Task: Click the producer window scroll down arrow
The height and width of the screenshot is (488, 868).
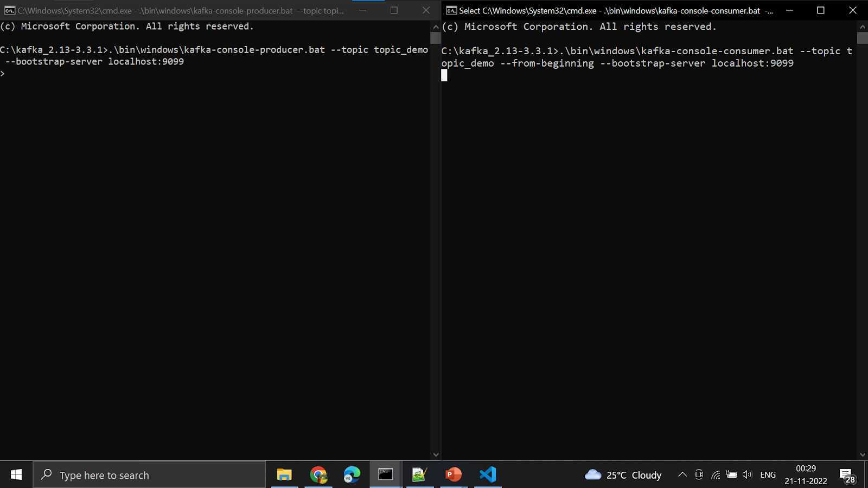Action: point(436,454)
